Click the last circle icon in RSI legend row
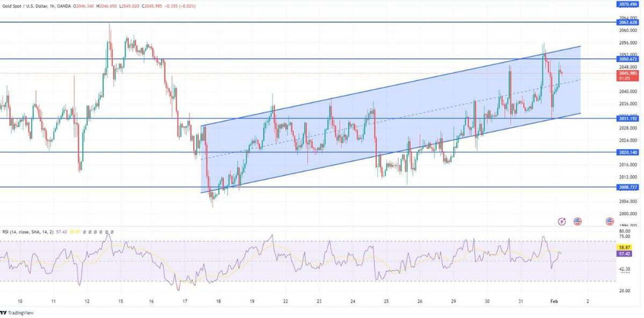 click(x=112, y=232)
